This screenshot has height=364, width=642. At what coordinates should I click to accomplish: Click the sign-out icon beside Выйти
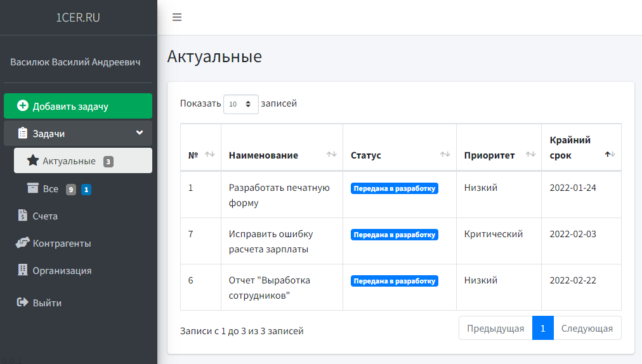(x=23, y=302)
